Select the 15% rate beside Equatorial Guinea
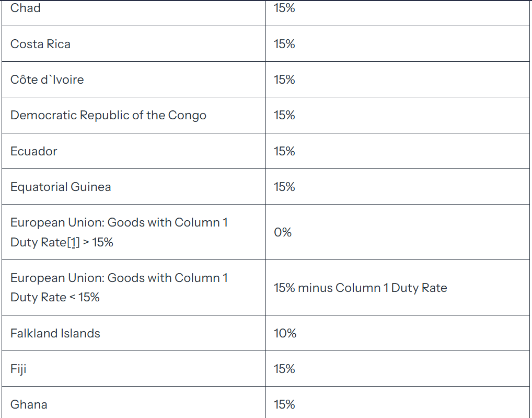This screenshot has height=418, width=532. click(x=284, y=187)
